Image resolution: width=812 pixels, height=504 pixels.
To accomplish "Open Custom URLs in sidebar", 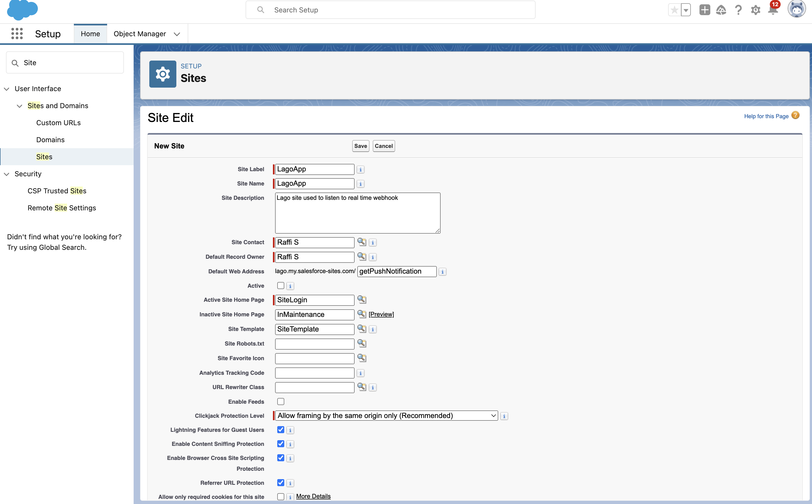I will coord(58,123).
